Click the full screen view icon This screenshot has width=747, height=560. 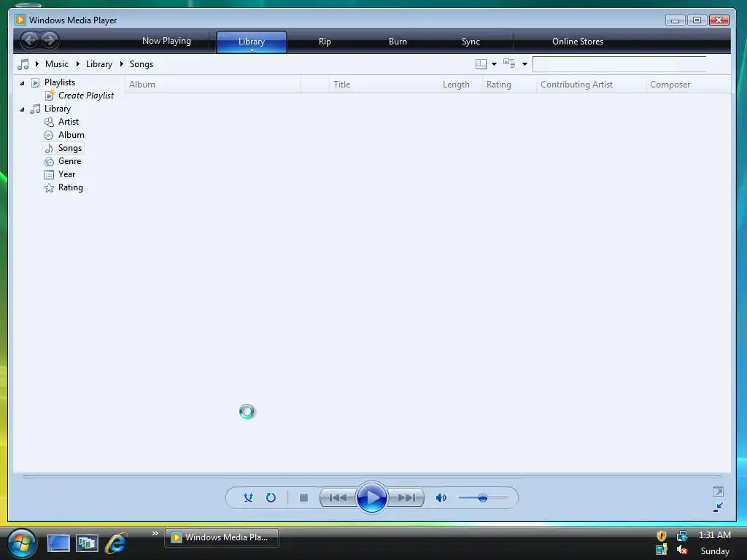tap(718, 492)
